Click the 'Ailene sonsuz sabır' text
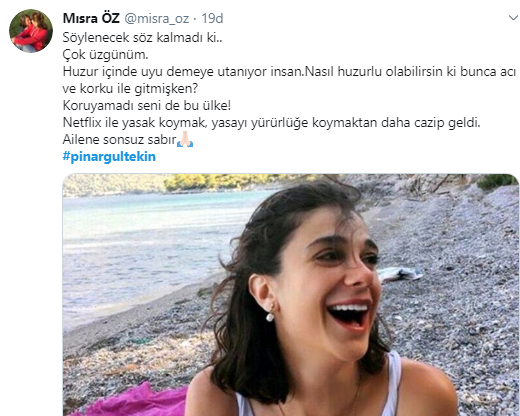This screenshot has height=416, width=520. [x=119, y=140]
